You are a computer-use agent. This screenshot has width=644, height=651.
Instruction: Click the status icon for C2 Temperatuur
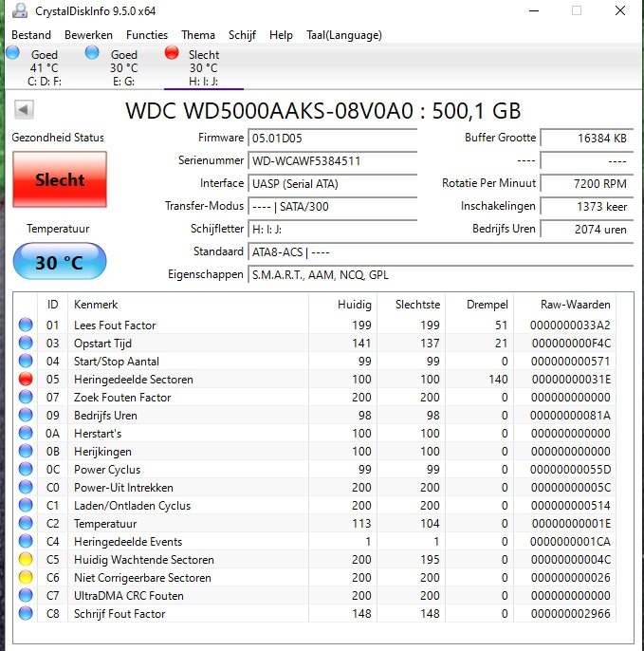coord(26,524)
